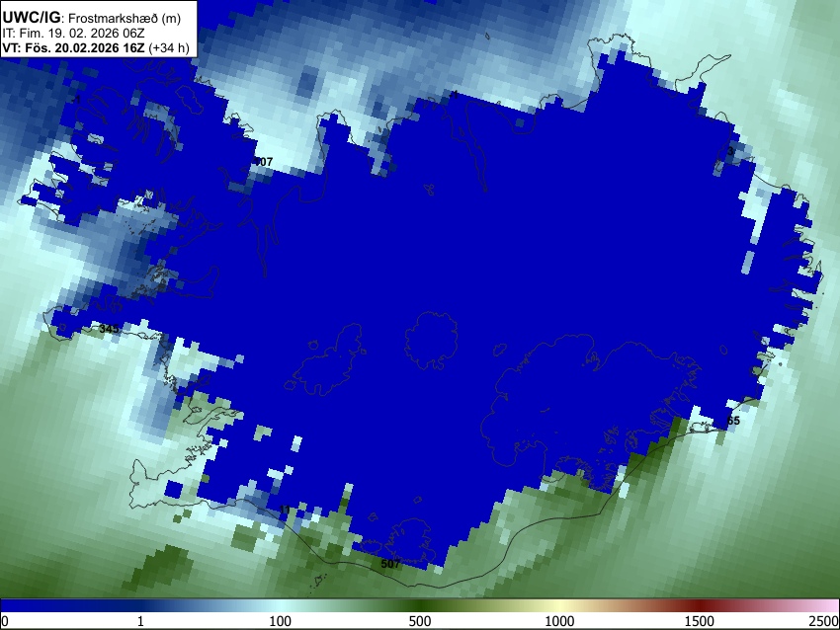Click the '0' label on the color scale
840x630 pixels.
(x=5, y=621)
